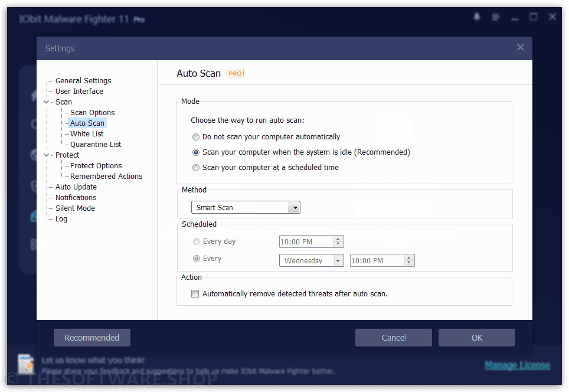Image resolution: width=569 pixels, height=392 pixels.
Task: Open the Smart Scan method dropdown
Action: coord(246,207)
